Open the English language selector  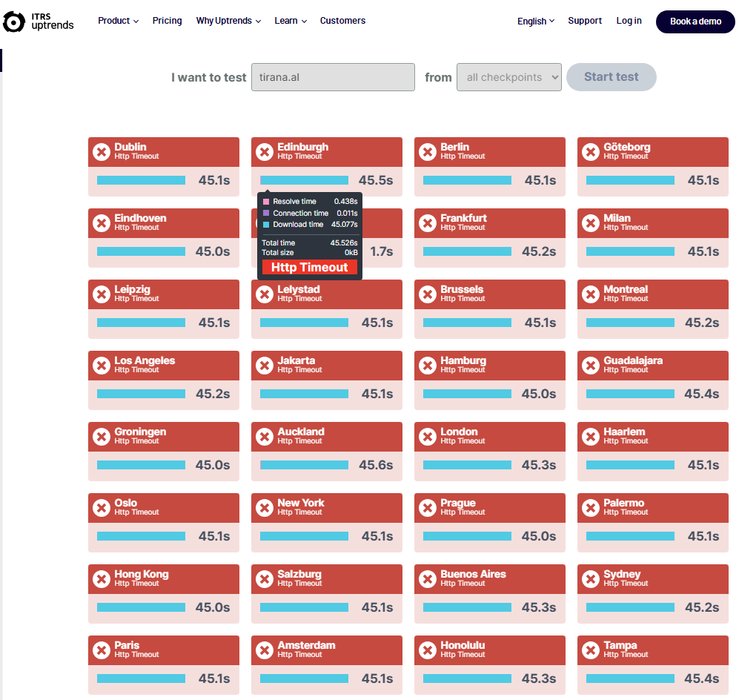tap(535, 22)
